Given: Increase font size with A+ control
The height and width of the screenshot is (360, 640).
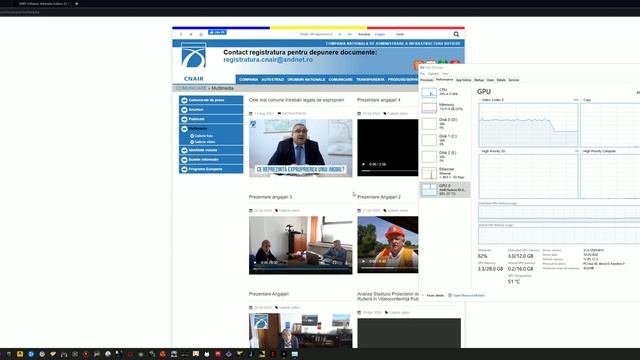Looking at the screenshot, I should [350, 34].
